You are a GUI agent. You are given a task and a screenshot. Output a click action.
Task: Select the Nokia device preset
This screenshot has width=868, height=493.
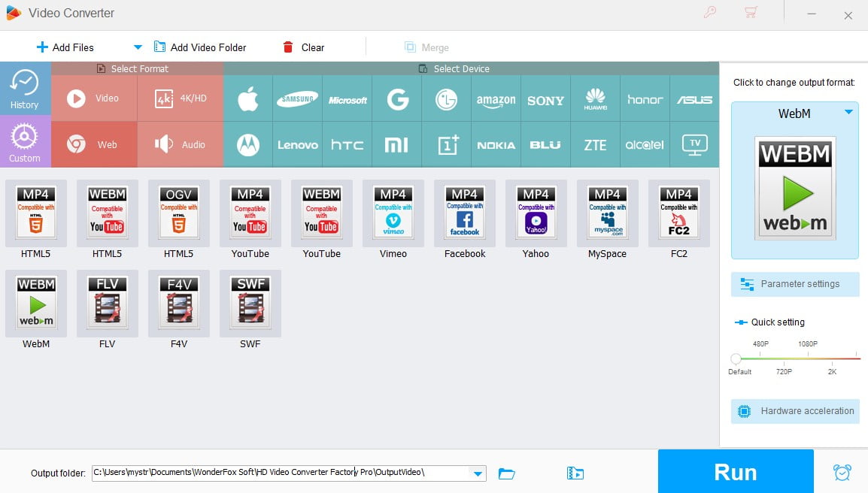[x=496, y=144]
